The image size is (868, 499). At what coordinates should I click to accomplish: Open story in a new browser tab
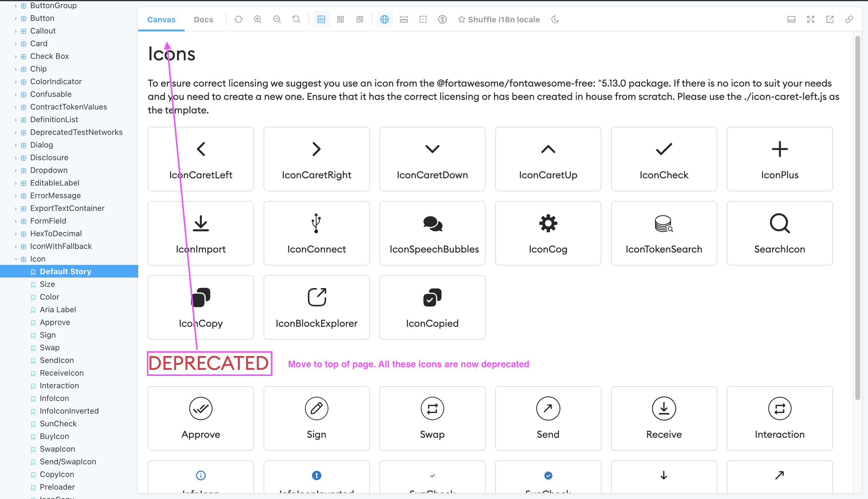(830, 19)
